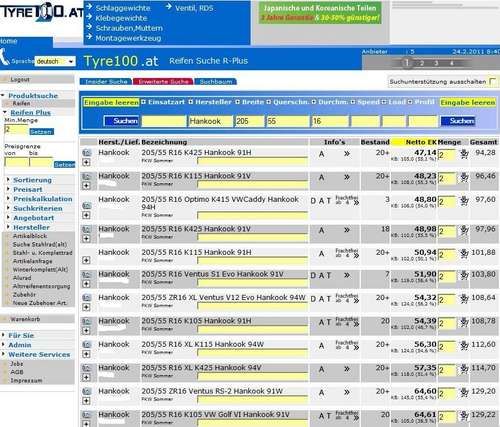The height and width of the screenshot is (427, 500).
Task: Click cart icon for the K115 91V row
Action: click(x=464, y=177)
